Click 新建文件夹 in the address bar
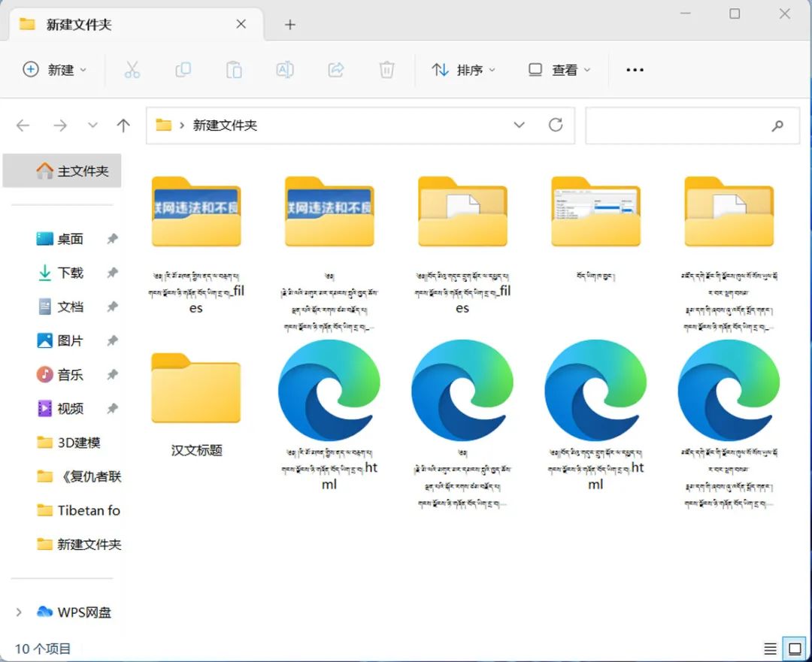The height and width of the screenshot is (662, 812). pos(226,125)
